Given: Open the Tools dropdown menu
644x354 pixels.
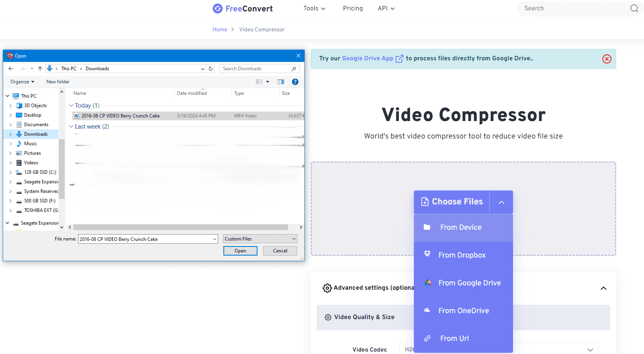Looking at the screenshot, I should pyautogui.click(x=314, y=8).
